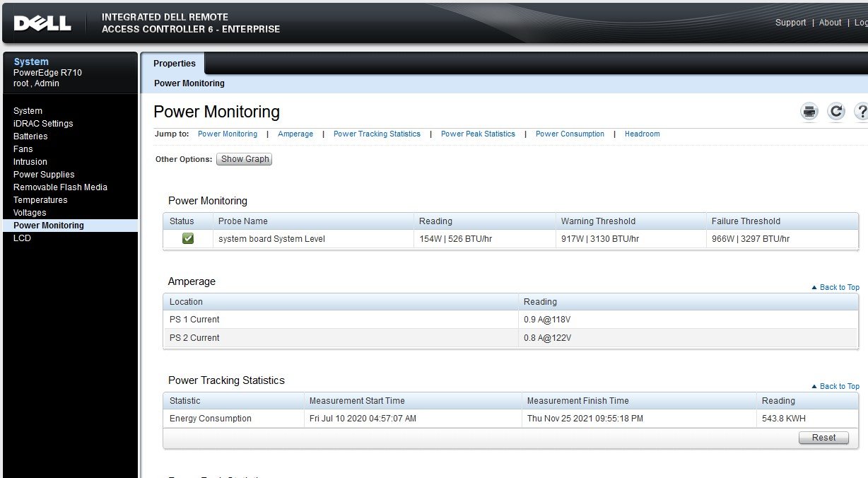Jump to the Headroom section
The image size is (868, 478).
tap(642, 134)
